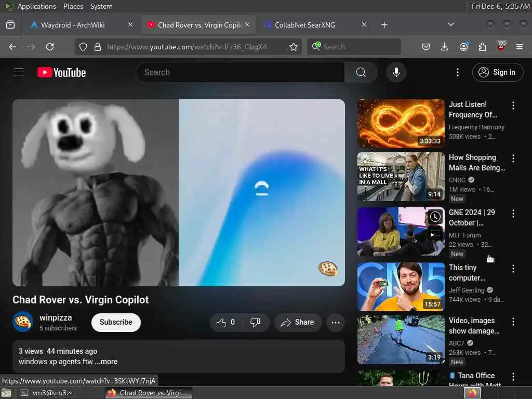Open the Jeff Geerling channel name
532x399 pixels.
click(467, 290)
